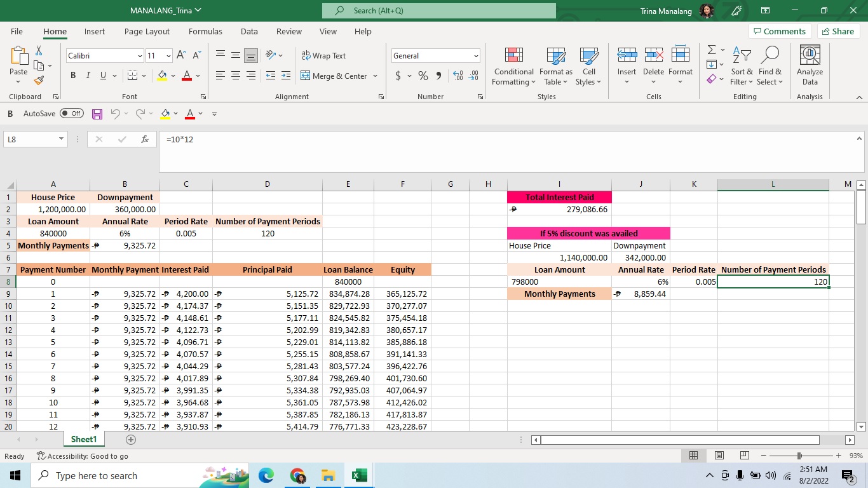Open the Page Layout tab
The height and width of the screenshot is (488, 868).
pos(147,31)
